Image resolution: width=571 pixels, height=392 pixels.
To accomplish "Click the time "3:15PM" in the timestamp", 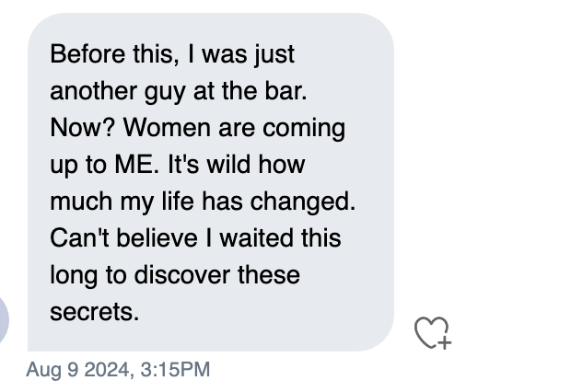I will (x=175, y=369).
